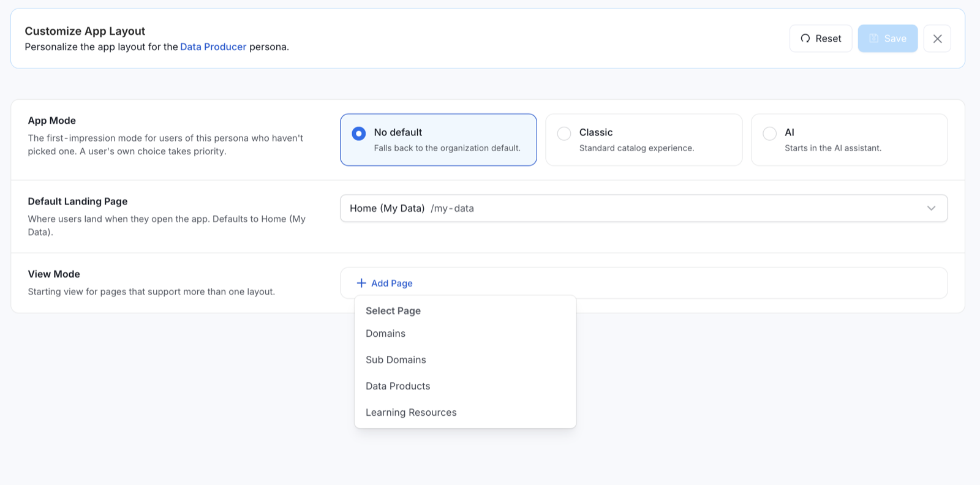Click the plus icon beside Add Page
980x485 pixels.
click(361, 283)
